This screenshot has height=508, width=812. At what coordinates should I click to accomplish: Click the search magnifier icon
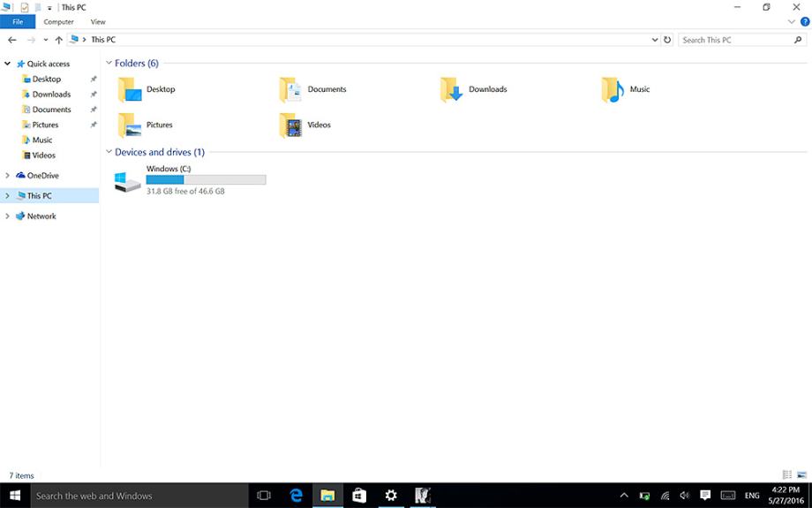click(x=798, y=40)
